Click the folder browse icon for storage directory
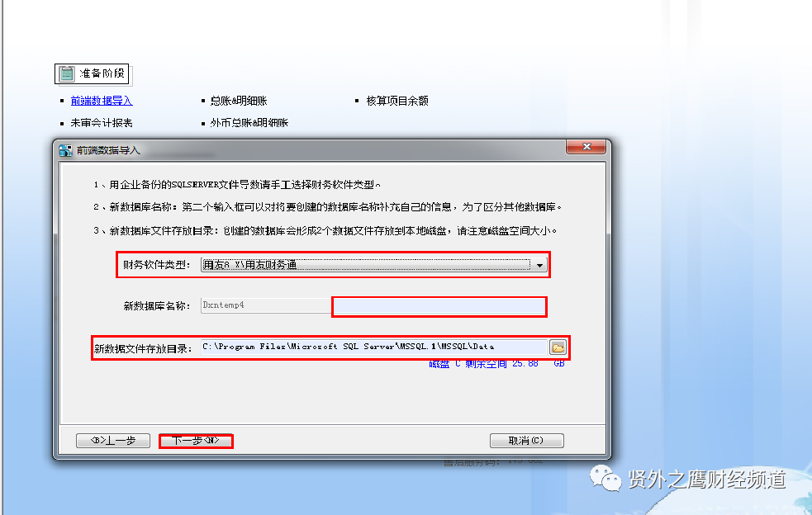Screen dimensions: 812x515 pos(558,347)
